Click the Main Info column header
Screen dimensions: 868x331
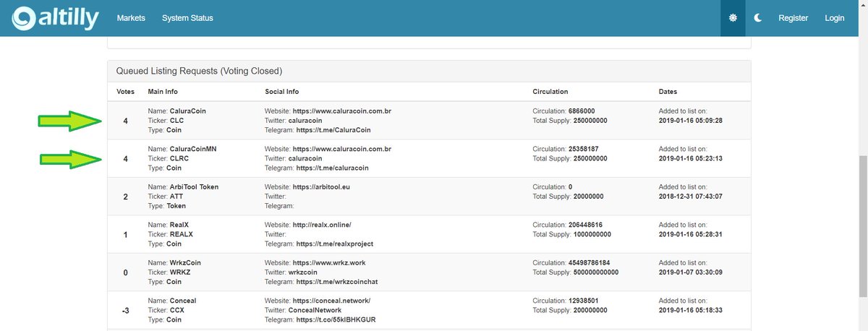tap(163, 92)
